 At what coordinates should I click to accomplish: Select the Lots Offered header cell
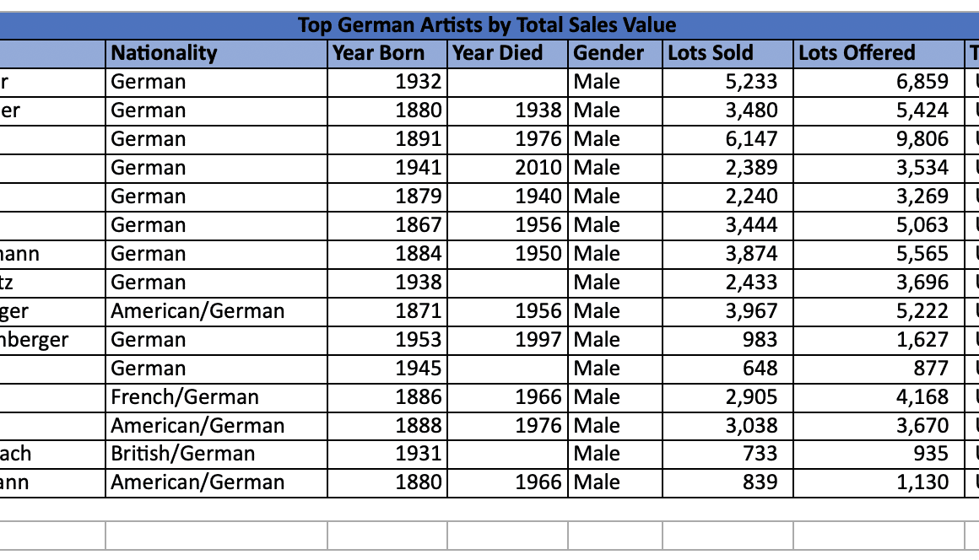point(878,53)
